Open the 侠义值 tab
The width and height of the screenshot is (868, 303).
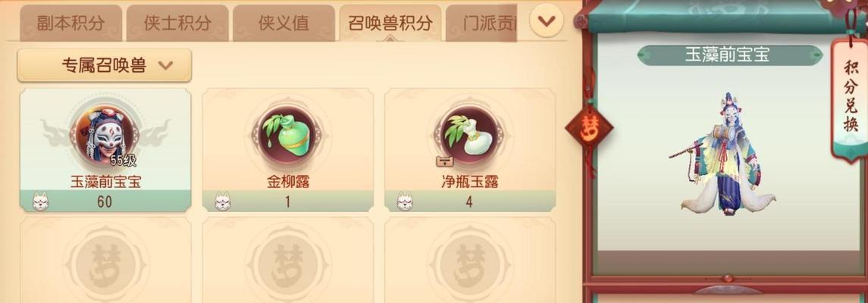[284, 23]
